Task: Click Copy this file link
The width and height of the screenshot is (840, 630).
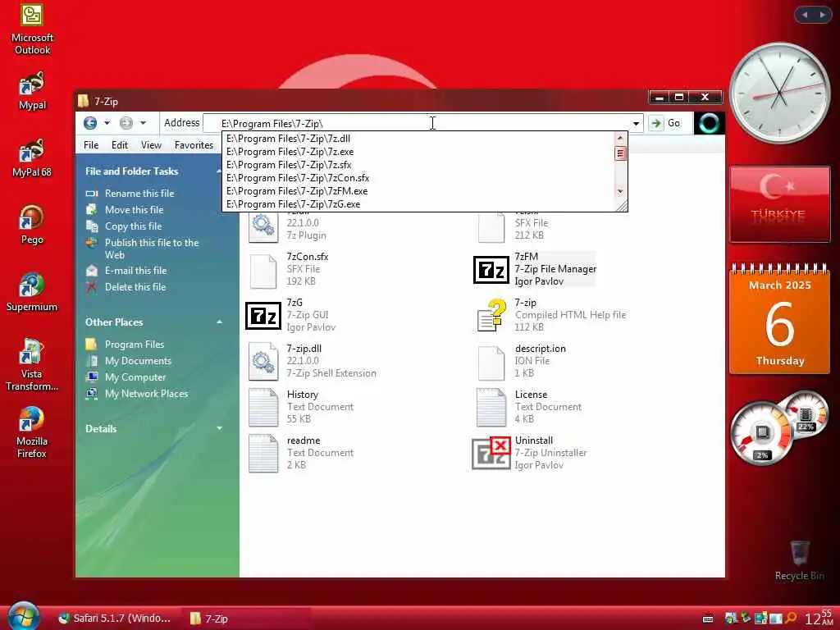Action: [134, 226]
